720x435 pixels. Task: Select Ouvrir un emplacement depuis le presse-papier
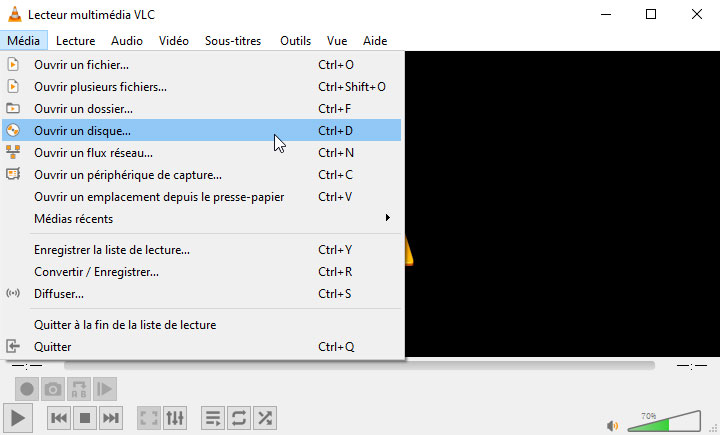[x=202, y=197]
